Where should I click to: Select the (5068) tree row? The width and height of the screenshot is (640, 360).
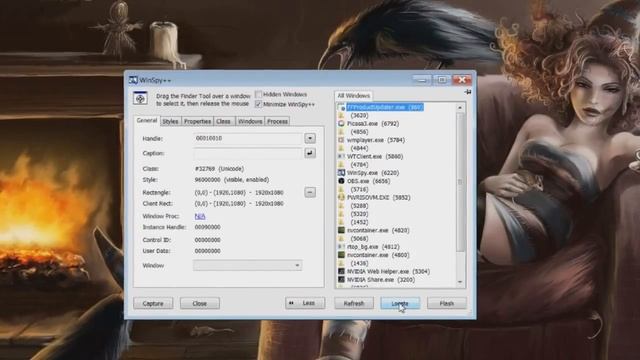[x=359, y=238]
